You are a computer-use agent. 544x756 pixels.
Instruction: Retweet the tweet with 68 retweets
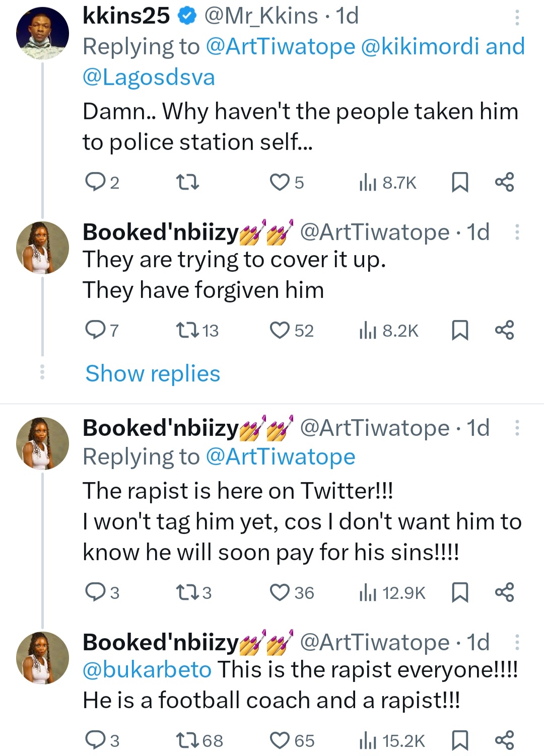188,741
